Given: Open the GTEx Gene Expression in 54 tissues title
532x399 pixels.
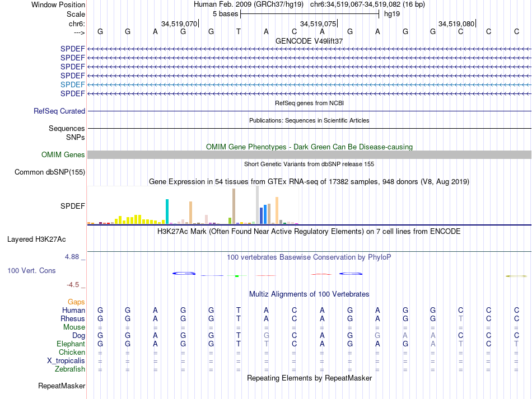Looking at the screenshot, I should [x=309, y=182].
